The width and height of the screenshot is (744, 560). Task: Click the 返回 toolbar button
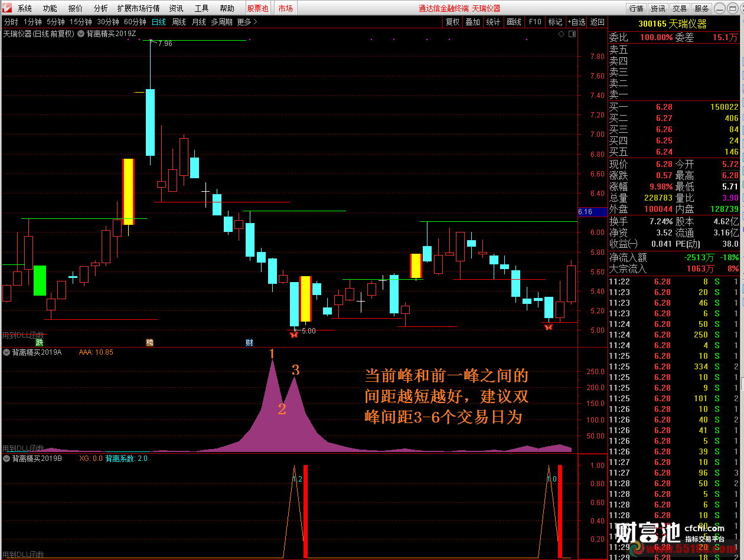point(598,22)
